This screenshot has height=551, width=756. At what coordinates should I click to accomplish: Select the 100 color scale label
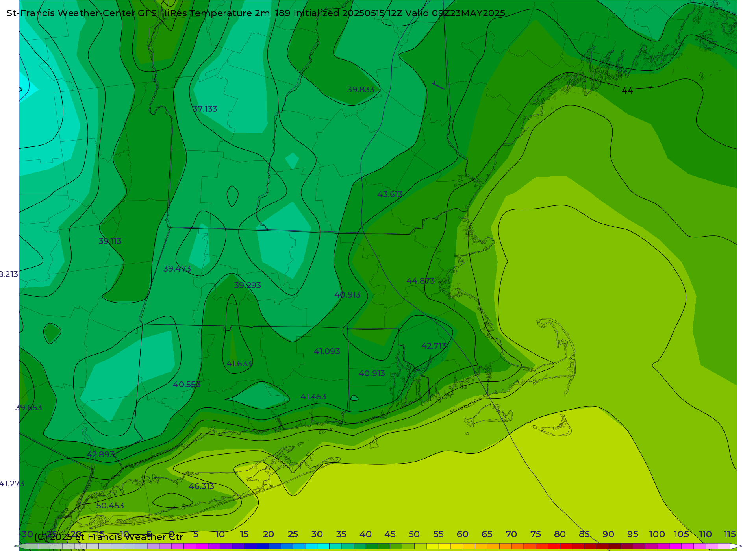coord(657,534)
